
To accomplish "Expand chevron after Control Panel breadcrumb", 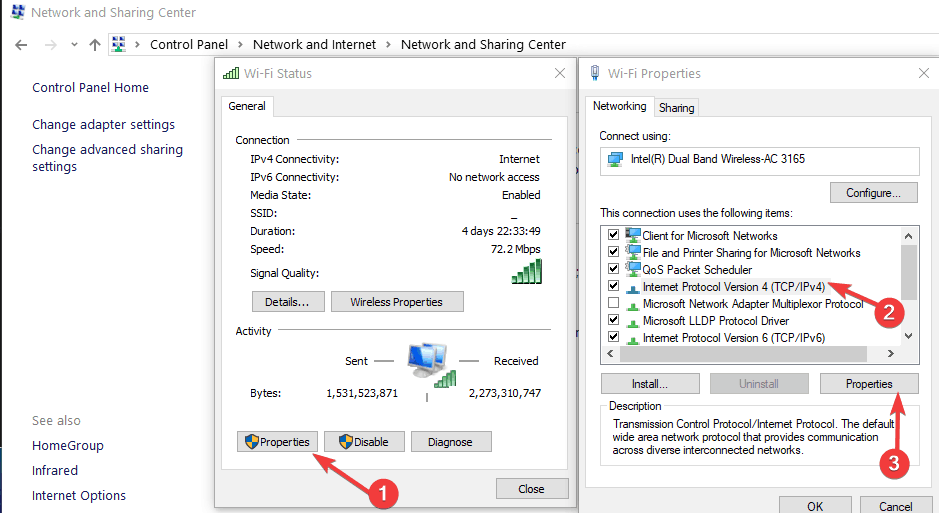I will click(240, 44).
